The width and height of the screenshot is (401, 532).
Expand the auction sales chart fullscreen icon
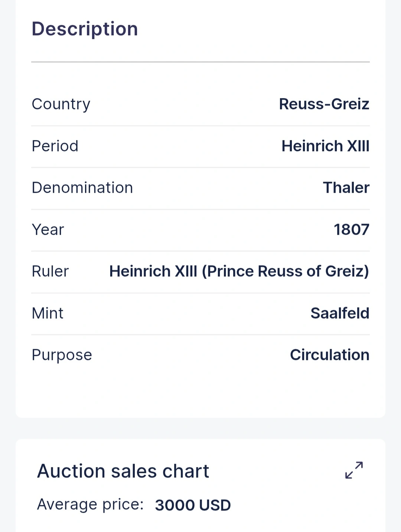354,470
